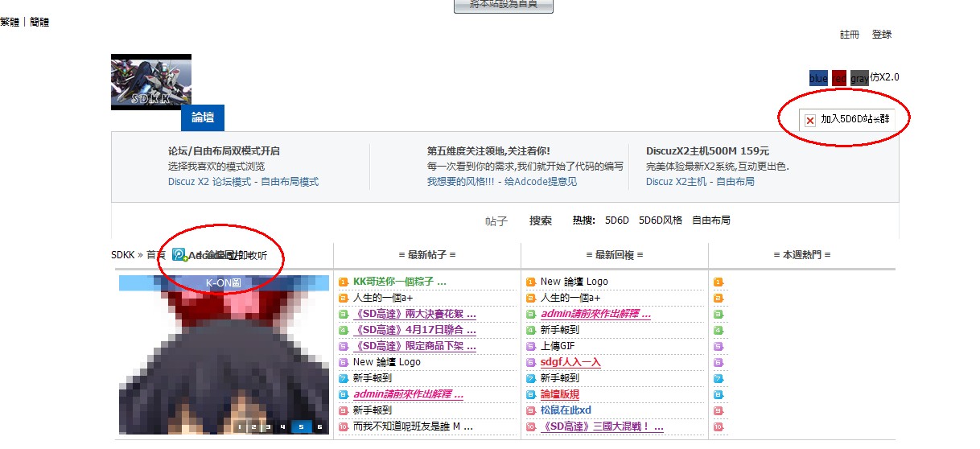Screen dimensions: 980x449
Task: Jump to slideshow page 3
Action: point(268,427)
